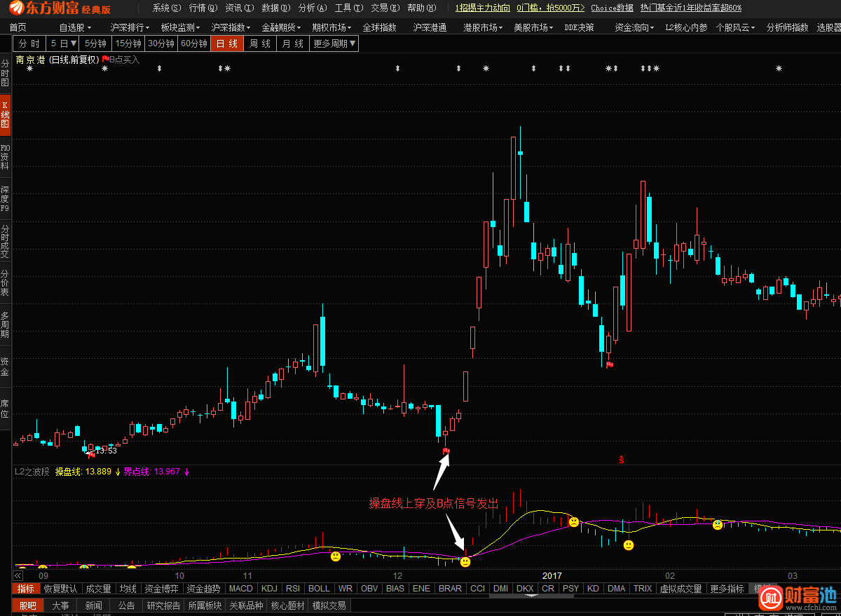Open the 更多周期 dropdown
The image size is (841, 616).
click(x=334, y=43)
